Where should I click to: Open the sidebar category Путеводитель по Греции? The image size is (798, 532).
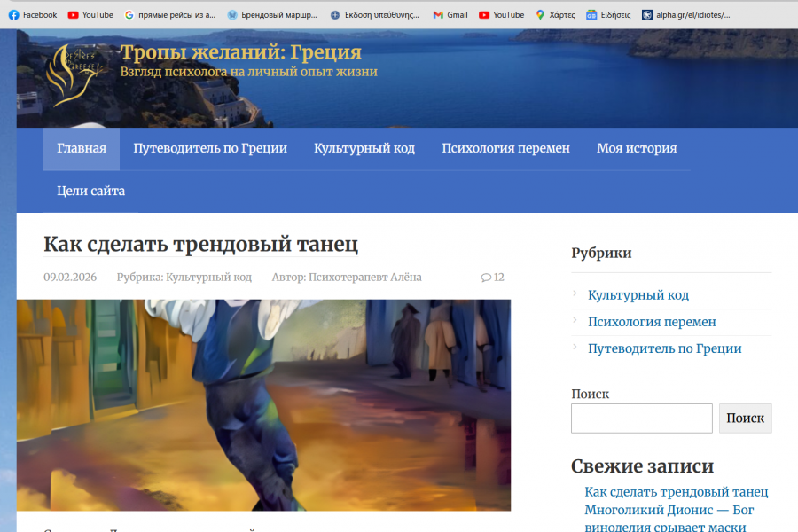pyautogui.click(x=665, y=348)
